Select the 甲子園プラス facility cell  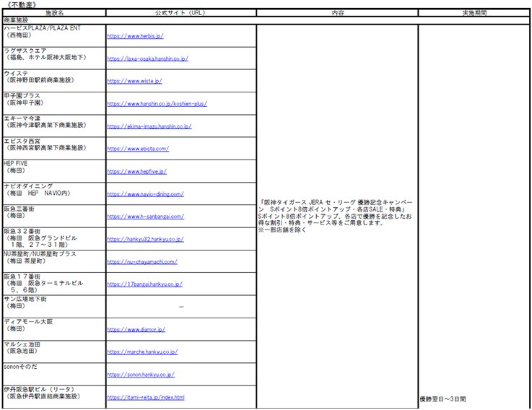pos(54,103)
